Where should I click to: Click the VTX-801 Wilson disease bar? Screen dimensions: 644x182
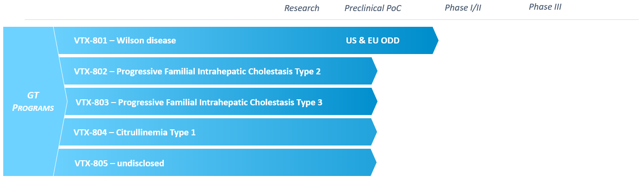click(246, 41)
